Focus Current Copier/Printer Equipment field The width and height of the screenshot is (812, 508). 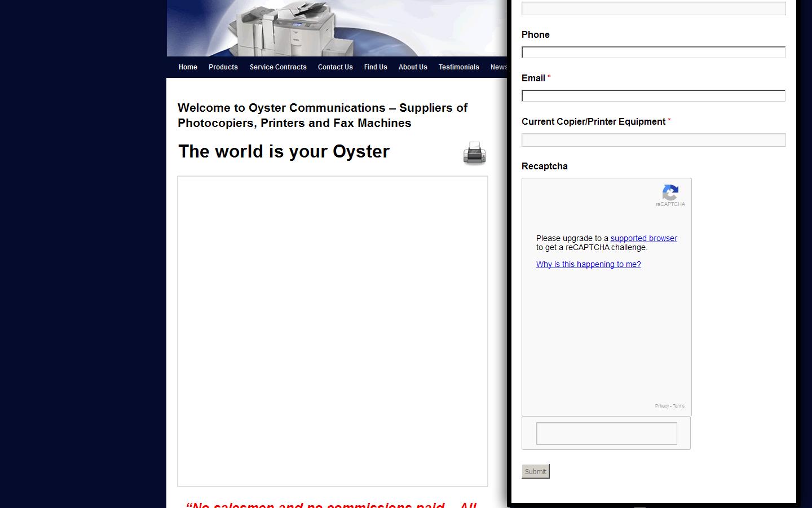[654, 140]
